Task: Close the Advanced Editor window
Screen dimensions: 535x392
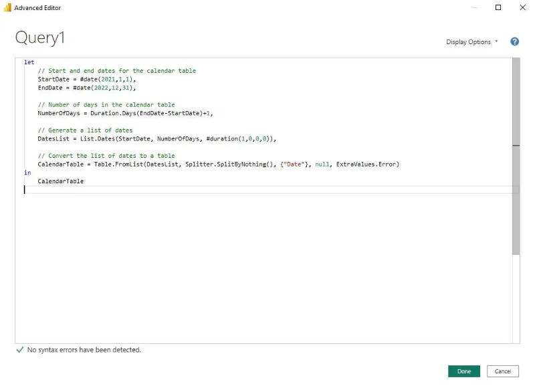Action: pos(523,7)
